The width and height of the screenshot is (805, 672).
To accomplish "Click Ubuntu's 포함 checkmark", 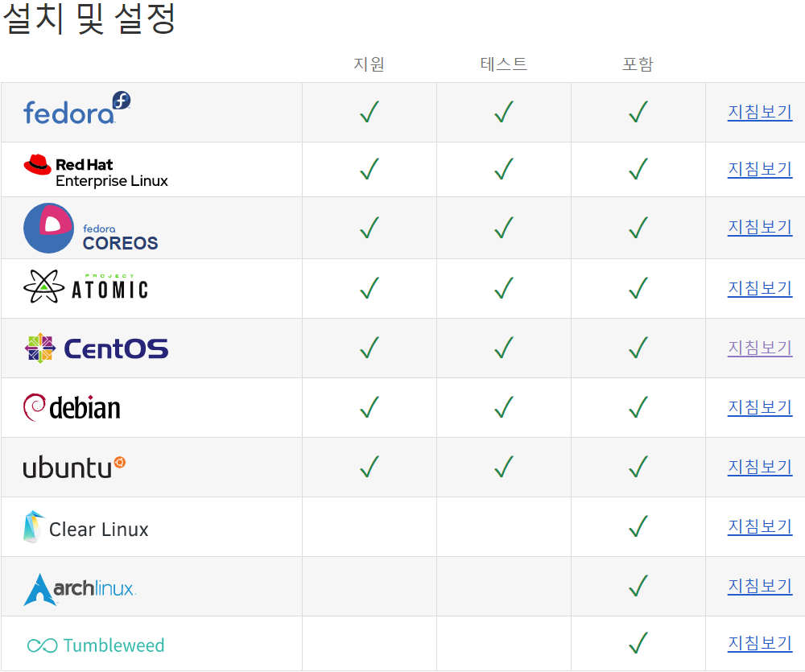I will click(x=638, y=466).
